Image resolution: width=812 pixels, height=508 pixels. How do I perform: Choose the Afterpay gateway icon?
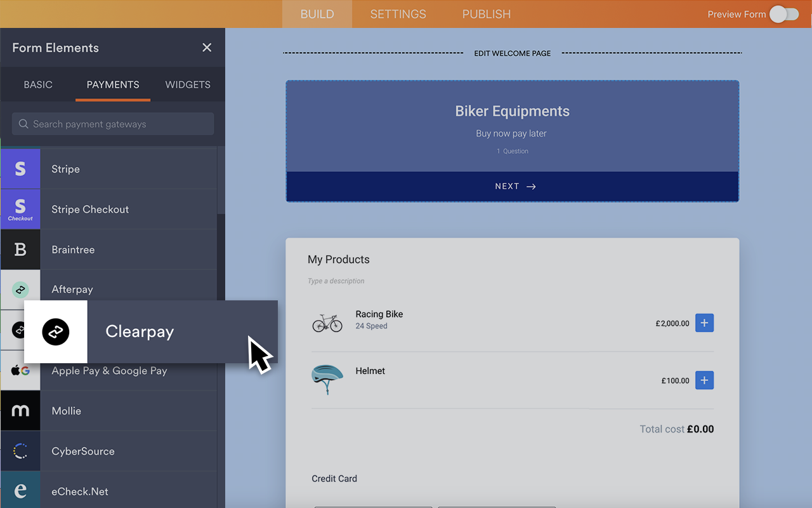coord(20,290)
